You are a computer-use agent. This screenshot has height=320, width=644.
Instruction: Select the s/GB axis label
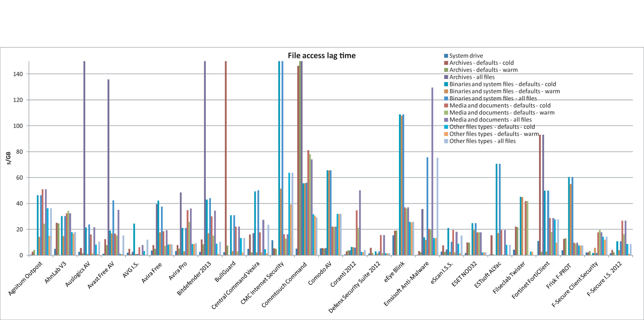[9, 158]
